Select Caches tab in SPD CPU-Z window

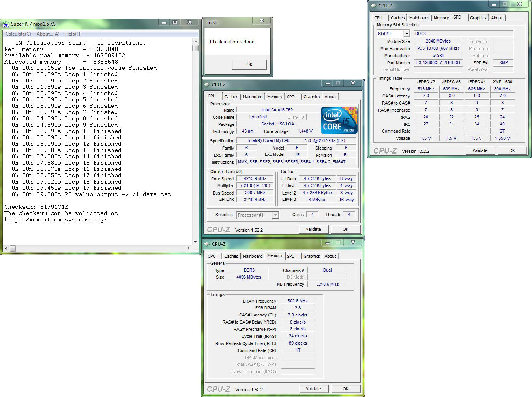[x=398, y=18]
